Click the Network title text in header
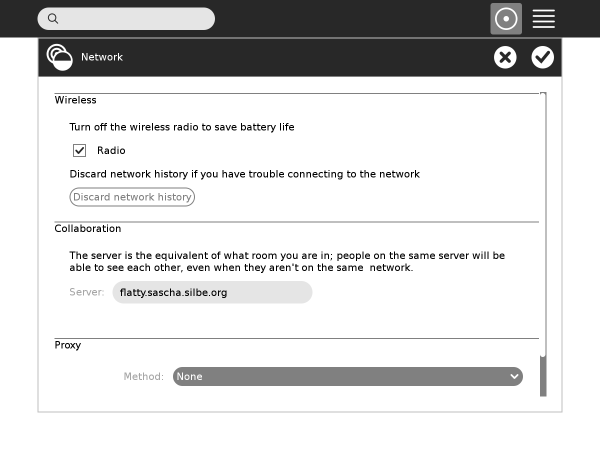The height and width of the screenshot is (450, 600). coord(102,57)
